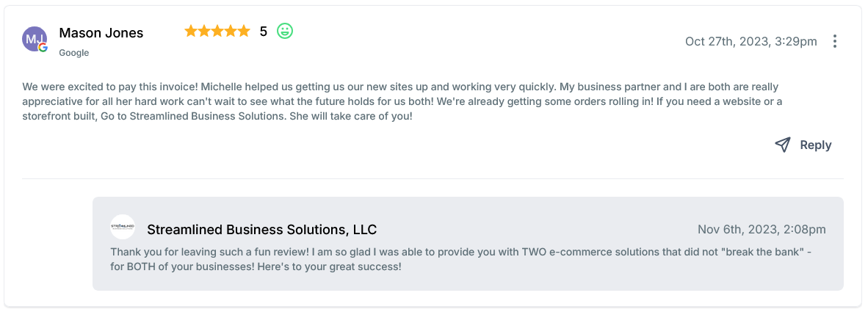The height and width of the screenshot is (312, 868).
Task: Click the Streamlined Business Solutions logo thumbnail
Action: pyautogui.click(x=123, y=227)
